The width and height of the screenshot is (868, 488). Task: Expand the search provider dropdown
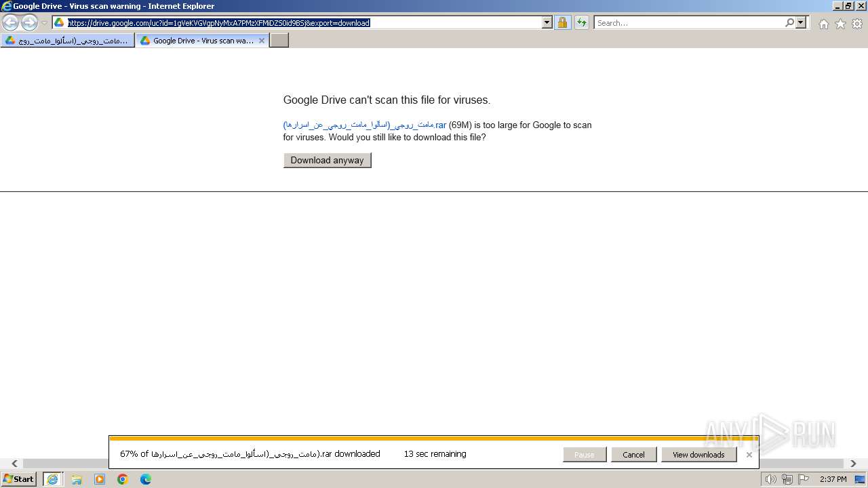tap(801, 22)
